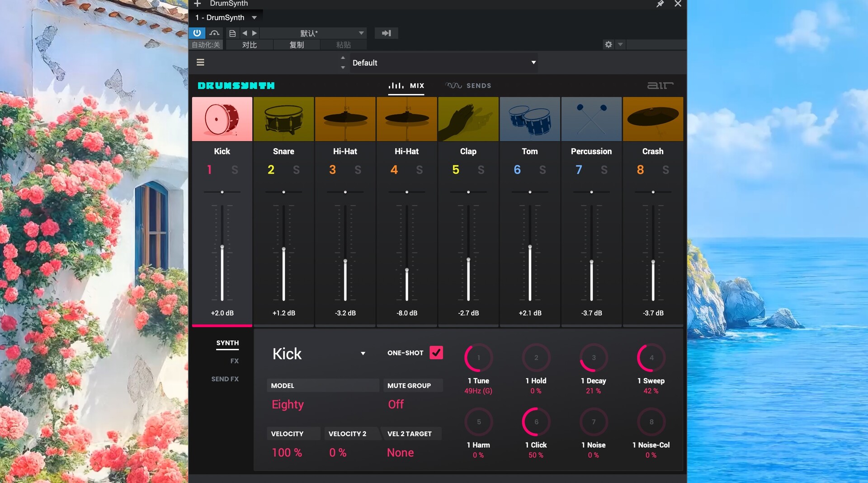868x483 pixels.
Task: Expand the Kick sound type dropdown
Action: pos(363,354)
